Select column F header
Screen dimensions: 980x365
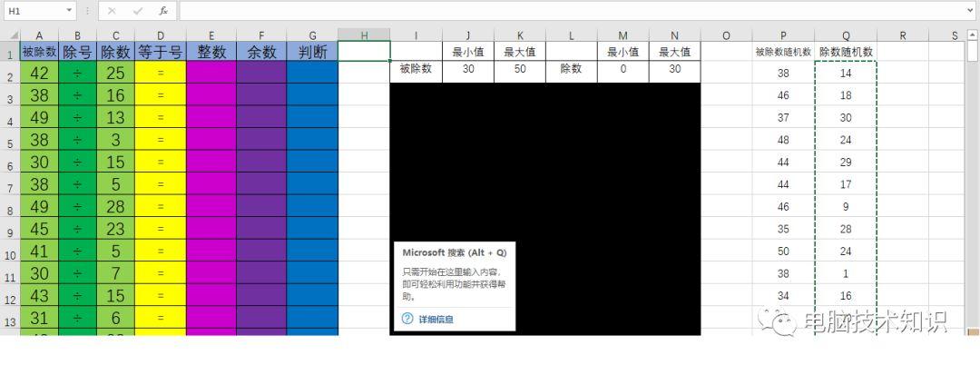click(262, 36)
